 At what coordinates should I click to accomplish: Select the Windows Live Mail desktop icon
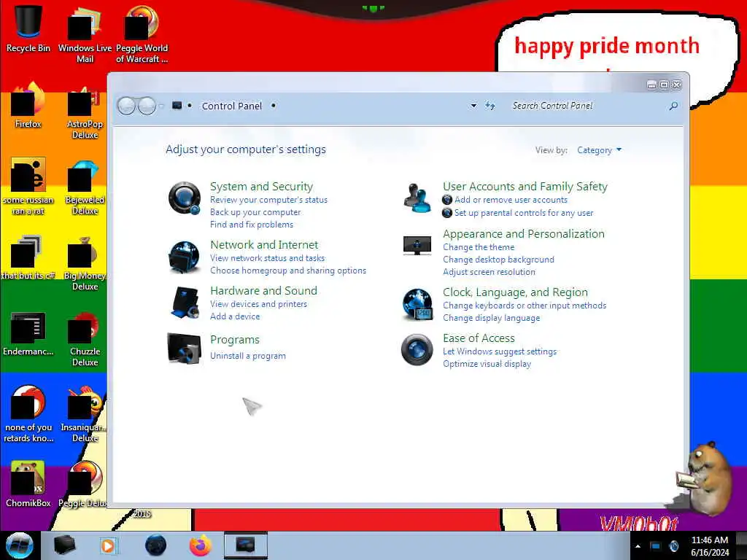point(85,35)
